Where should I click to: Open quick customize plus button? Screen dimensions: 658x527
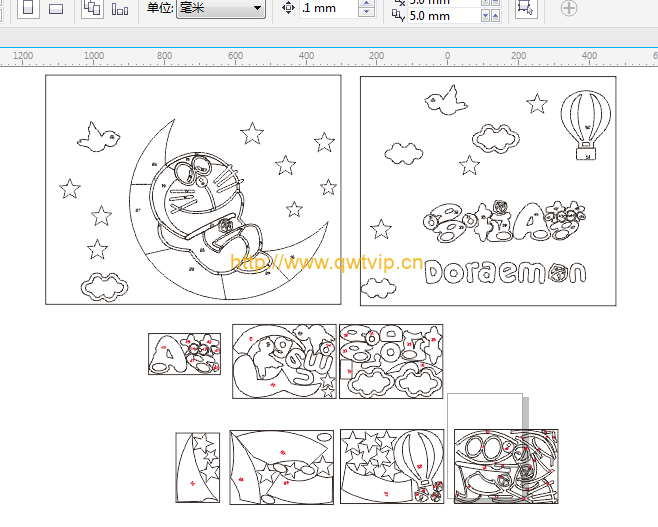click(x=569, y=8)
